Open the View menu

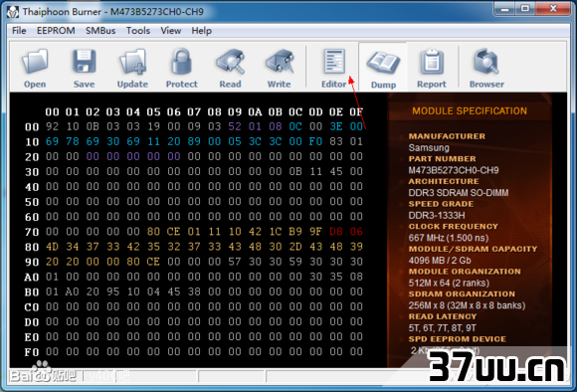[x=171, y=31]
